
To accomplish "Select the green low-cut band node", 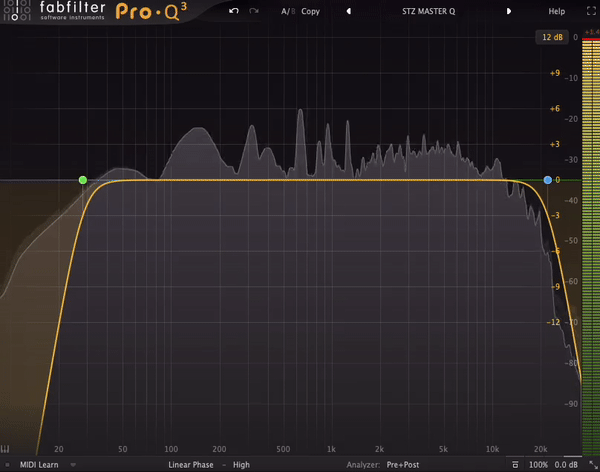I will click(83, 180).
